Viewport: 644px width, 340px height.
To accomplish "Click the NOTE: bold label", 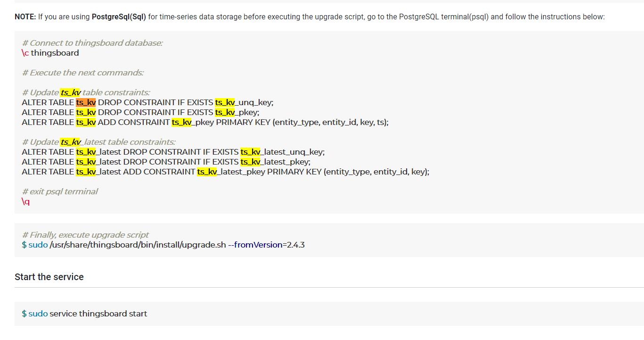I will (25, 17).
